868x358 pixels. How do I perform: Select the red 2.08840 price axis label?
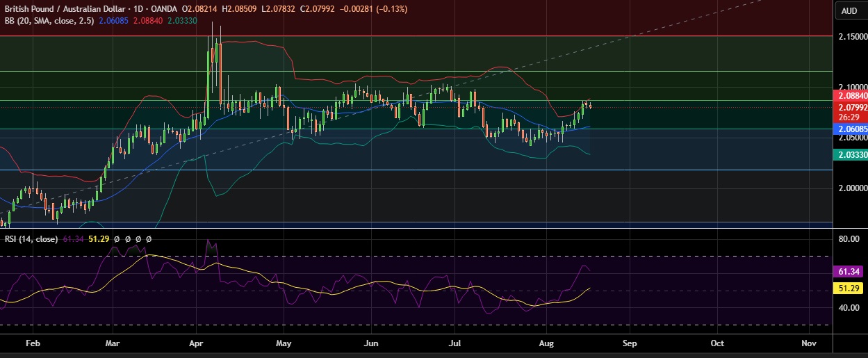pyautogui.click(x=852, y=95)
